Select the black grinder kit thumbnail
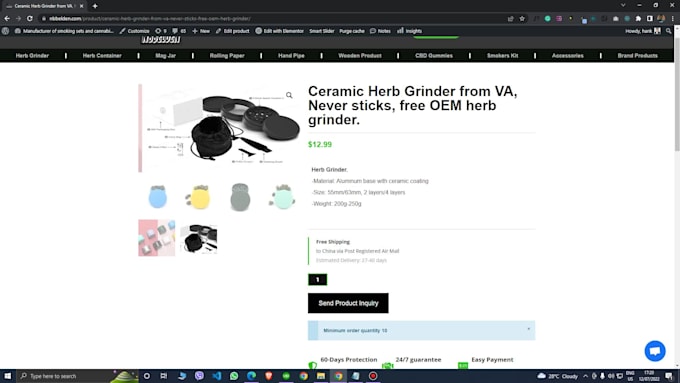Viewport: 680px width, 383px height. (199, 238)
